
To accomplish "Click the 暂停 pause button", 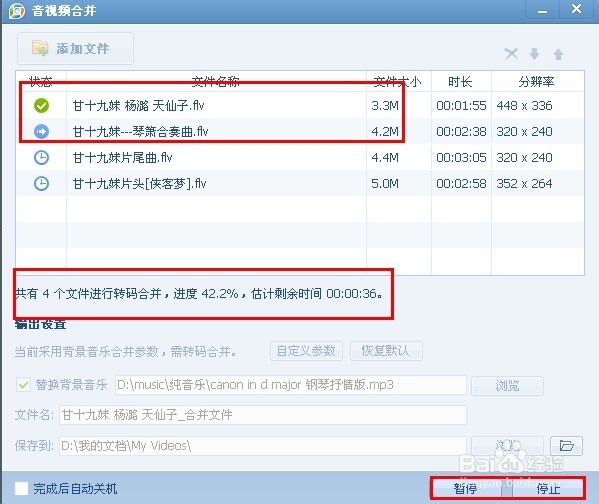I will point(465,488).
